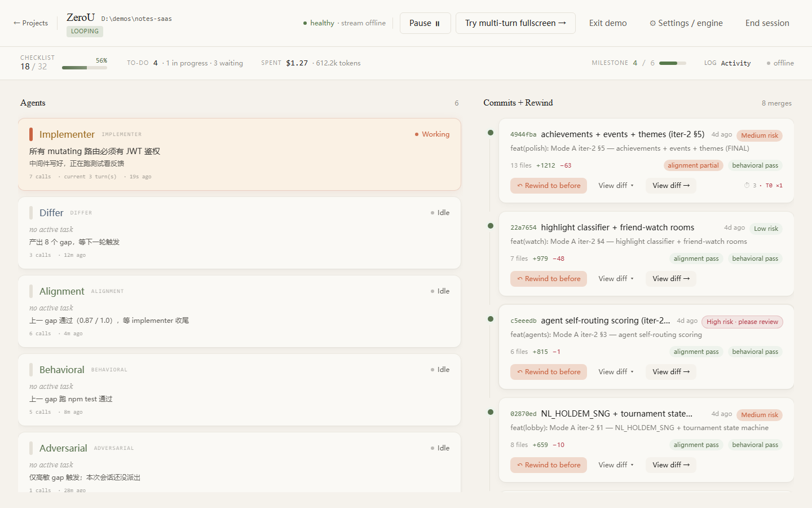Select the Behavioral agent card
The image size is (812, 508).
click(x=240, y=389)
